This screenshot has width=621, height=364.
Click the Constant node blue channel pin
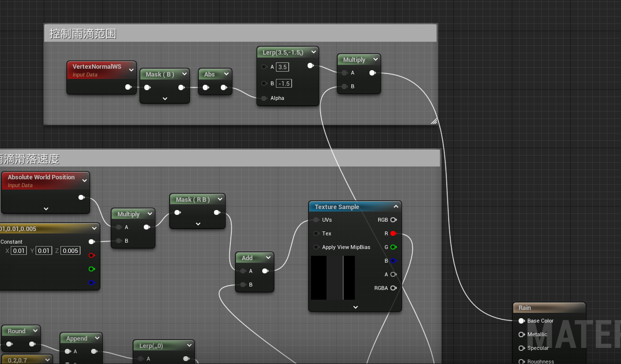(x=91, y=283)
